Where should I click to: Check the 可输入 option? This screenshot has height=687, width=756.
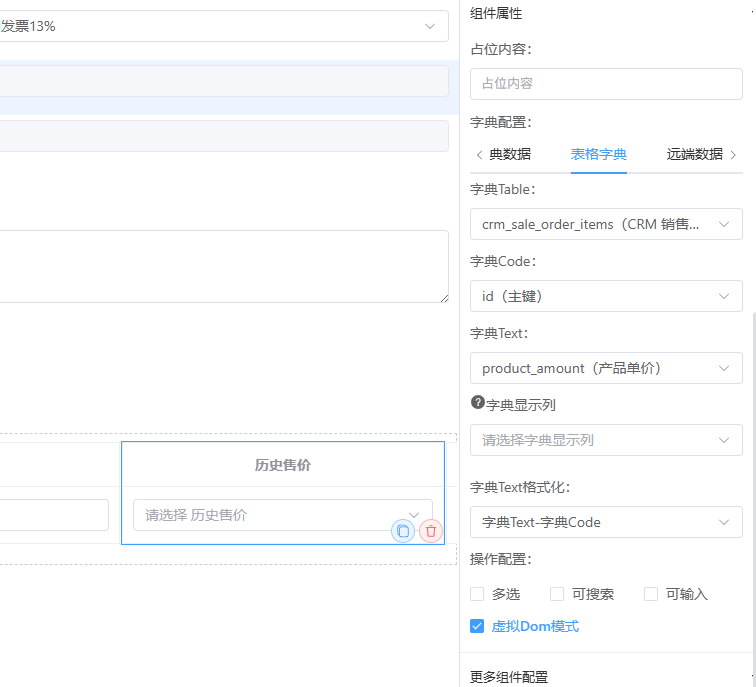(x=651, y=594)
